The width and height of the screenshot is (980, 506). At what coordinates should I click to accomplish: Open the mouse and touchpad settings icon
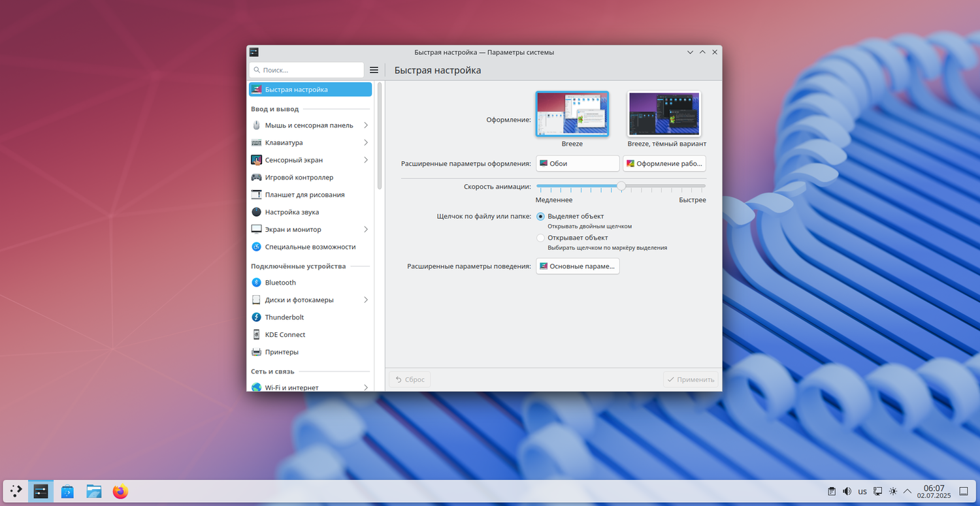(257, 125)
